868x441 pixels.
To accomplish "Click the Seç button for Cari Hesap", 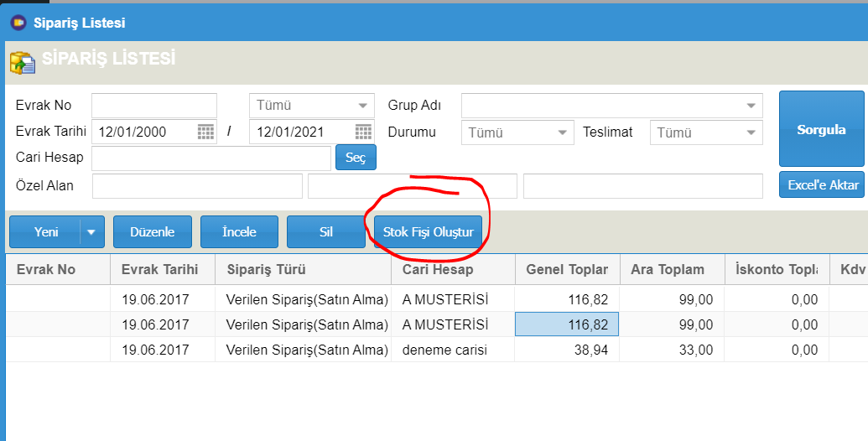I will click(x=356, y=158).
